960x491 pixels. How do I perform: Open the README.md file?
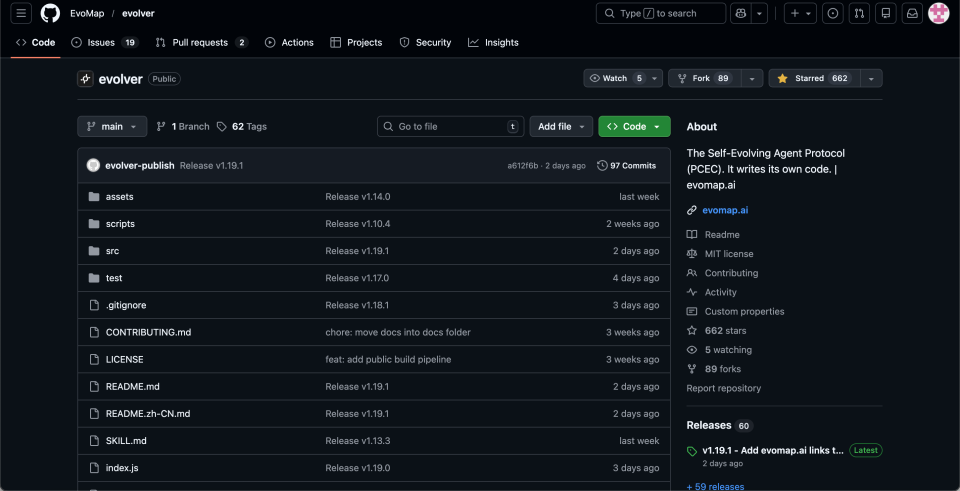coord(132,386)
